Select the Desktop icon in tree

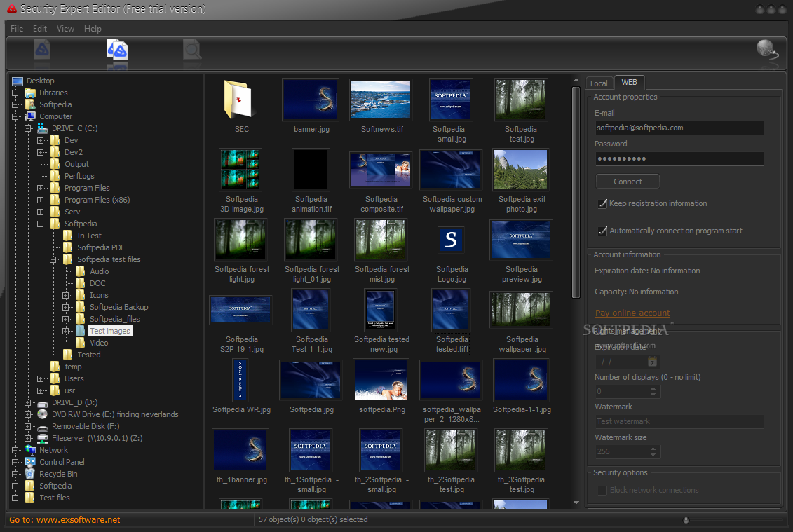(x=18, y=81)
